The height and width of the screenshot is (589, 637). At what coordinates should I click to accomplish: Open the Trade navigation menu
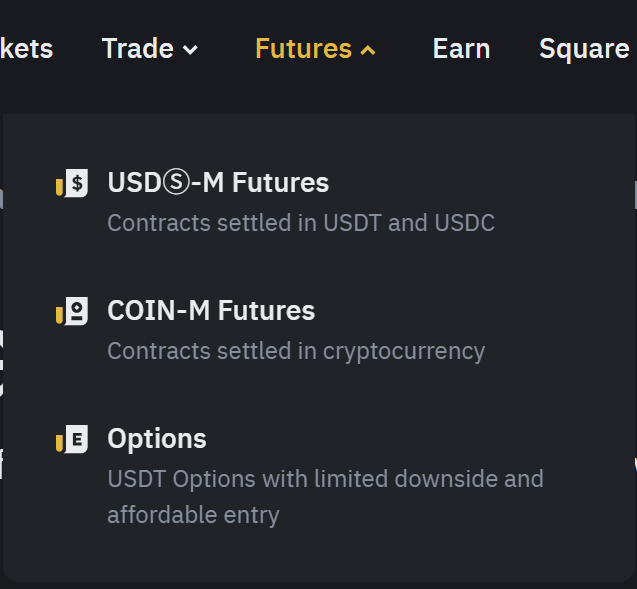[138, 48]
